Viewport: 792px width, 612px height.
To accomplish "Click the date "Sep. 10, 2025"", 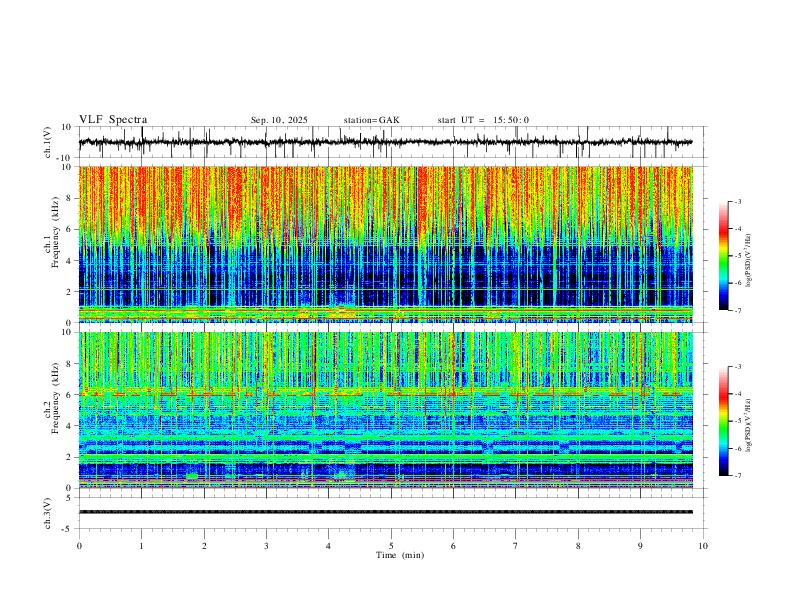I will pos(279,120).
